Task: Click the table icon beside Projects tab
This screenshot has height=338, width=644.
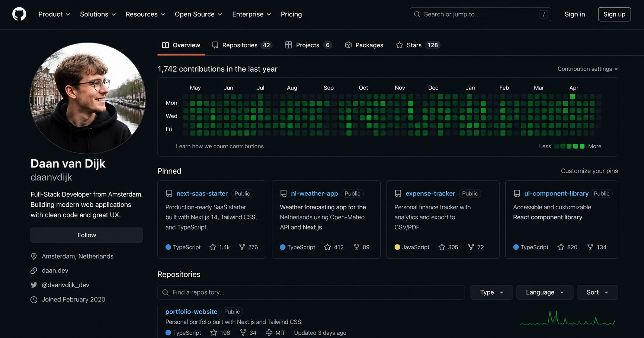Action: pos(288,45)
